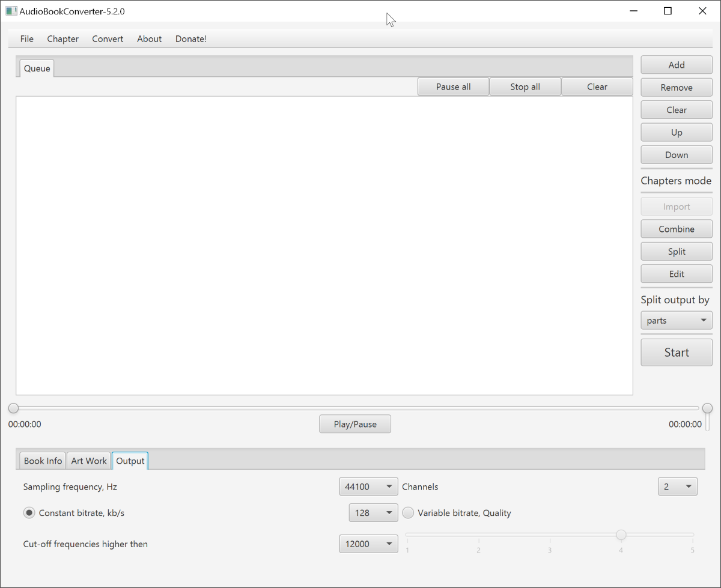Click the Chapters mode label
Image resolution: width=721 pixels, height=588 pixels.
pos(676,181)
